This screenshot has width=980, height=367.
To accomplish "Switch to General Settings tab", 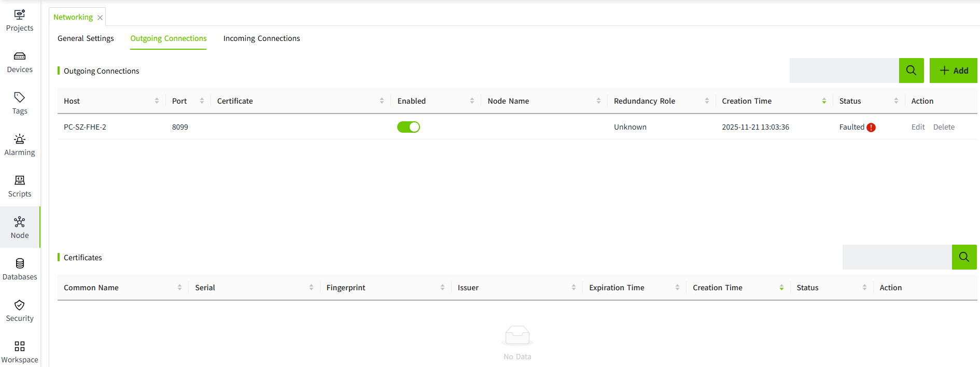I will [x=86, y=38].
